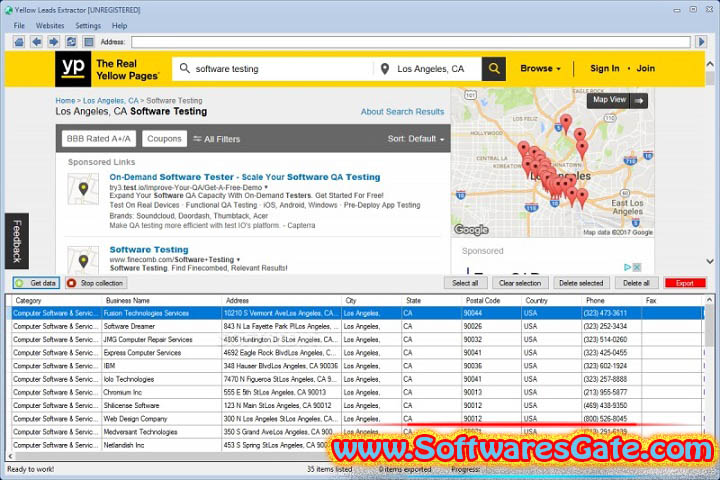Click the red Export button

[685, 283]
